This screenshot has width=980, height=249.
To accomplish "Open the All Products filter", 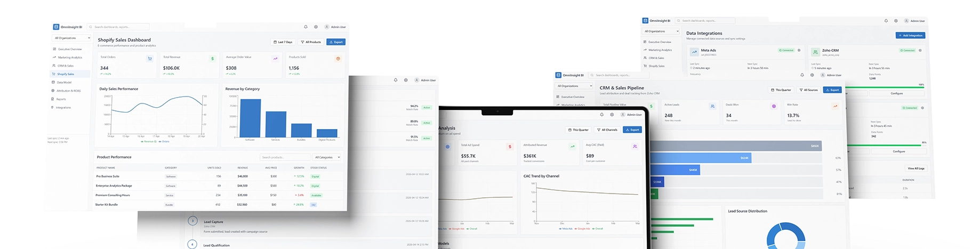I will 311,42.
